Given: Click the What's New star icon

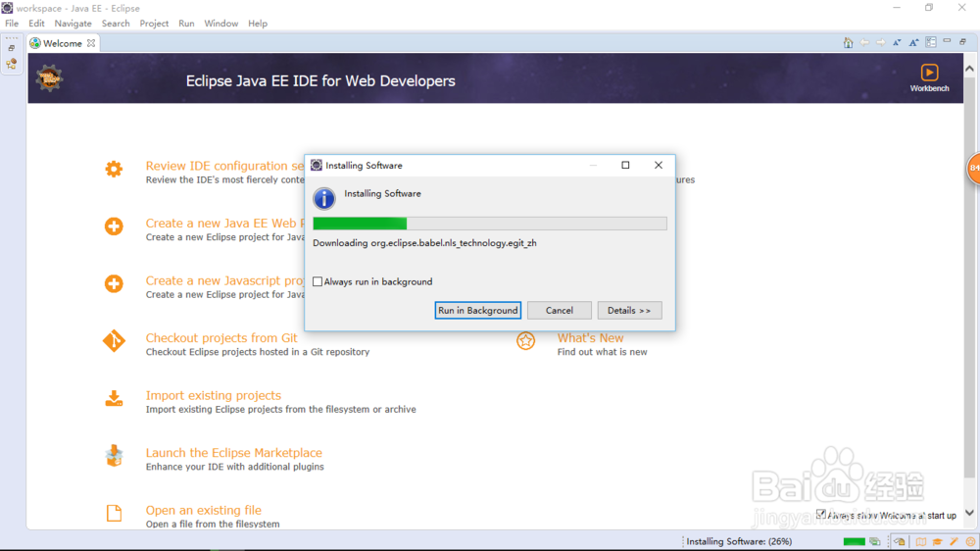Looking at the screenshot, I should [x=525, y=341].
